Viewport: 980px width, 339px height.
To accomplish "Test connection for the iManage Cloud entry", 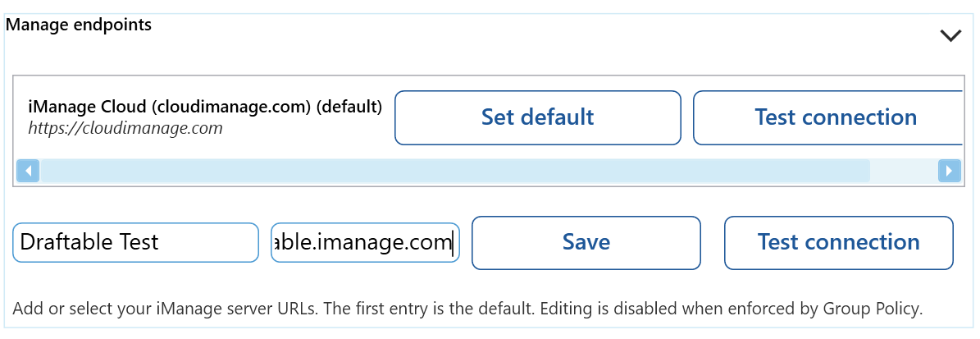I will click(828, 117).
